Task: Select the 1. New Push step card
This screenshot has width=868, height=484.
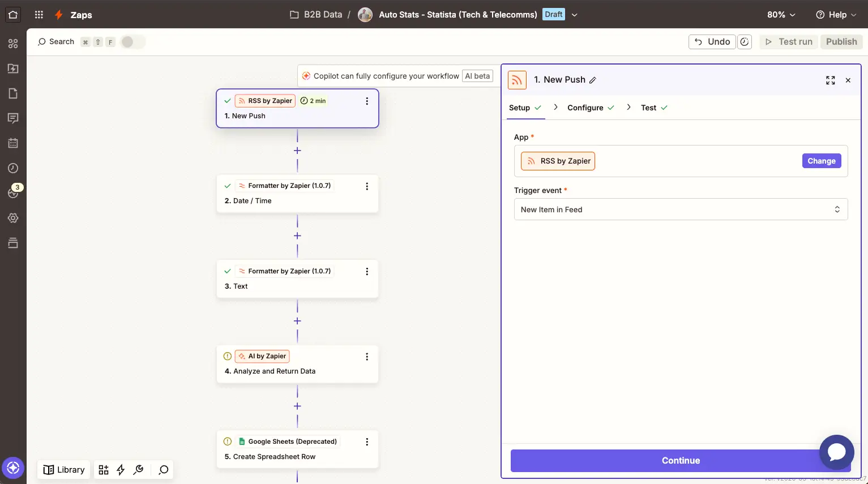Action: click(297, 108)
